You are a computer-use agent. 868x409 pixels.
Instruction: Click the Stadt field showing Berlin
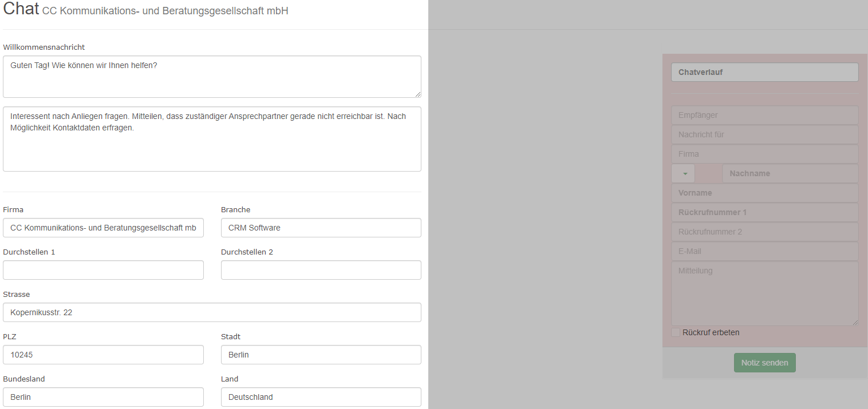click(321, 355)
